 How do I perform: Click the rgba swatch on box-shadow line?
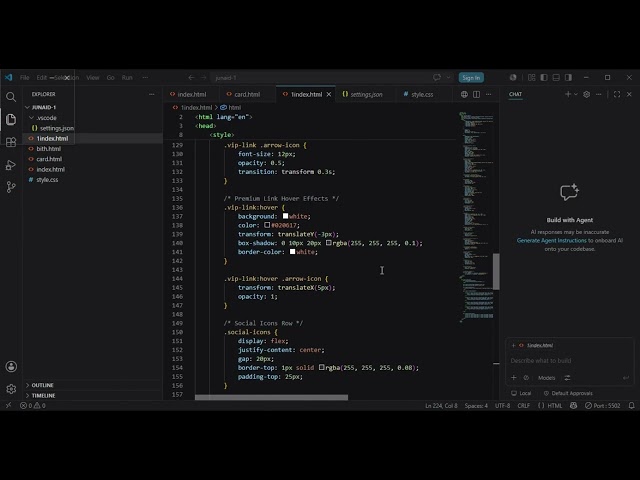click(x=329, y=243)
